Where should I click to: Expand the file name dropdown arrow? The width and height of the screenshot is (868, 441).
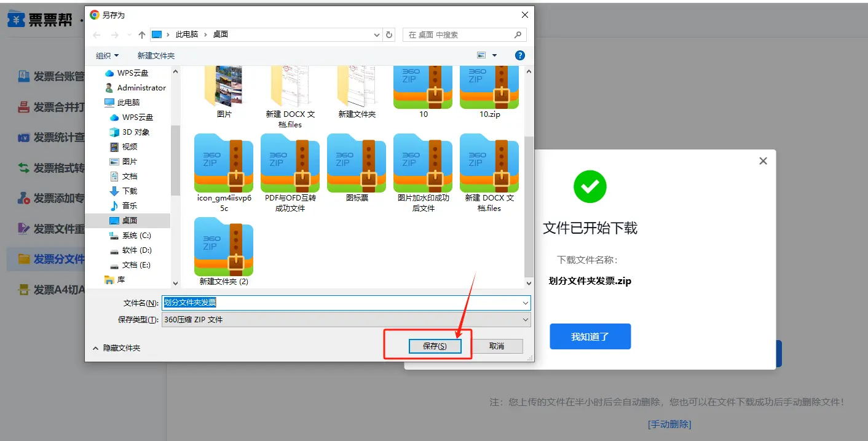[x=525, y=303]
